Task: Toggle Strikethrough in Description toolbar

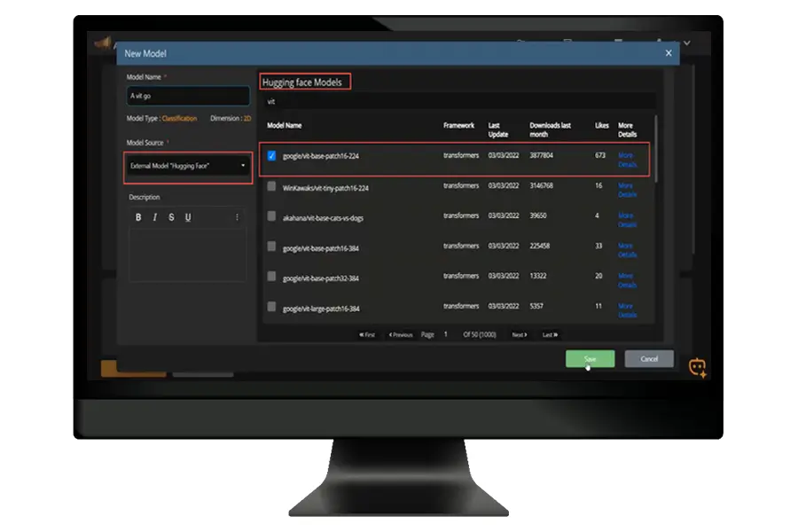Action: tap(171, 217)
